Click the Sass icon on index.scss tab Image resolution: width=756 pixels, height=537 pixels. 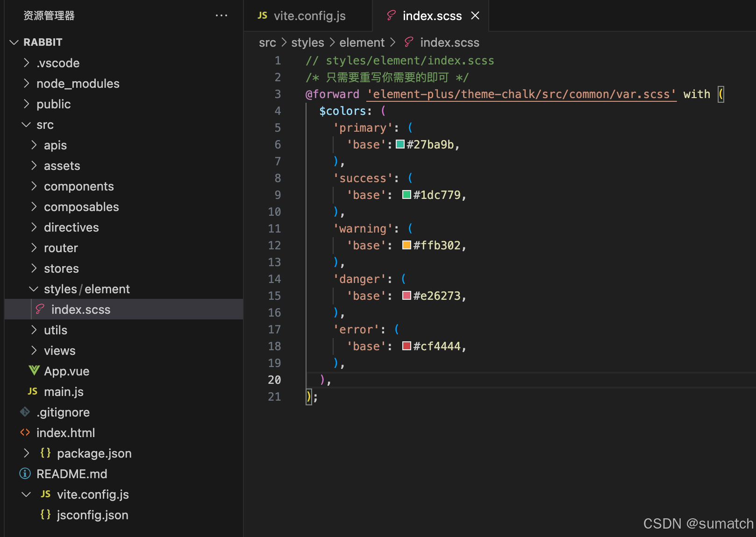pyautogui.click(x=391, y=15)
